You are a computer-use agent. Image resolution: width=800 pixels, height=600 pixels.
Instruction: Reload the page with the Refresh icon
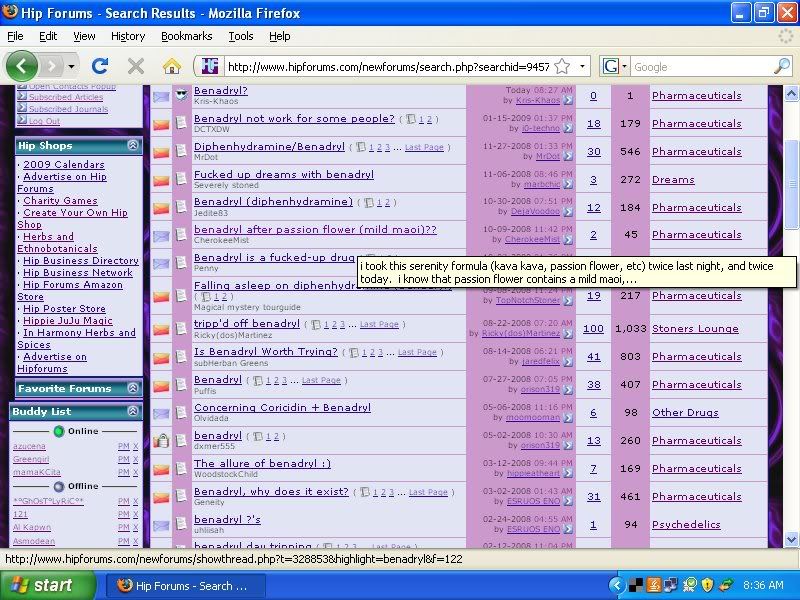(x=100, y=66)
